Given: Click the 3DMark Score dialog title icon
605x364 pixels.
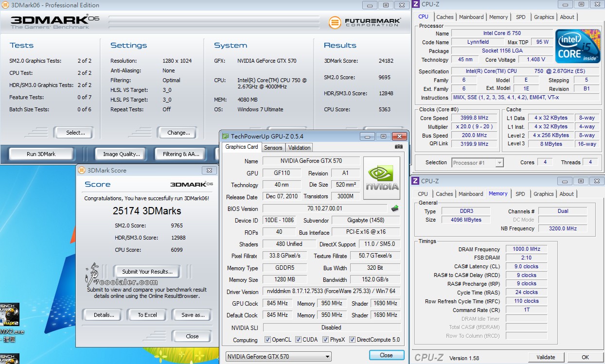Looking at the screenshot, I should 81,170.
